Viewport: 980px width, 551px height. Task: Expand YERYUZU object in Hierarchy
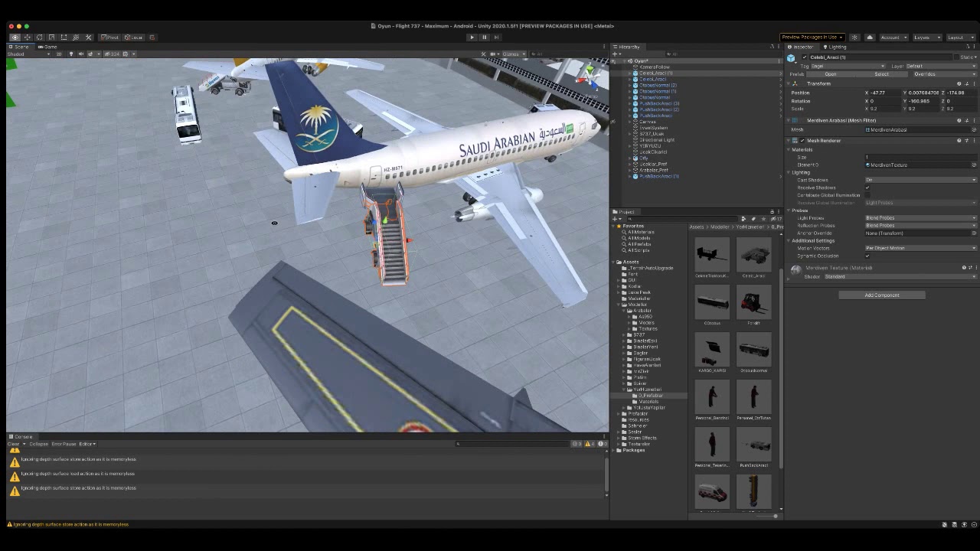pyautogui.click(x=630, y=146)
